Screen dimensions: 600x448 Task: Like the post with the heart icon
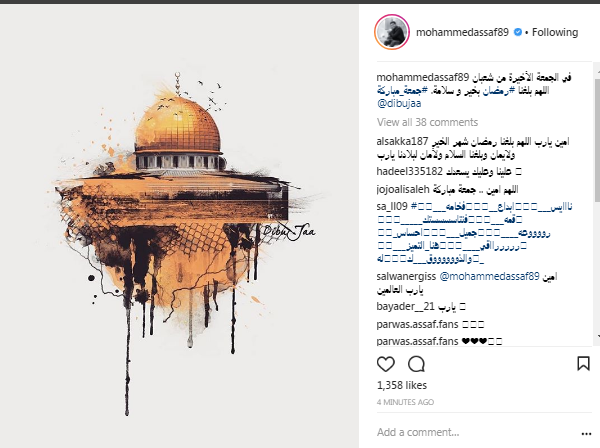coord(386,364)
